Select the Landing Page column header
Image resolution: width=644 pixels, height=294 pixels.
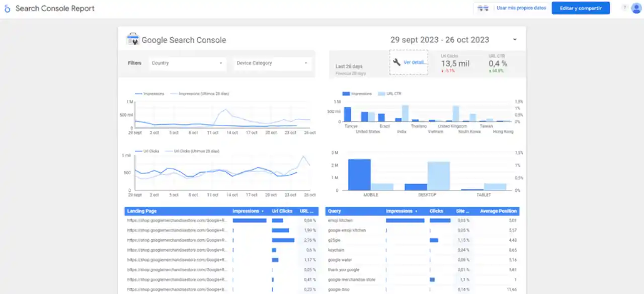(142, 211)
